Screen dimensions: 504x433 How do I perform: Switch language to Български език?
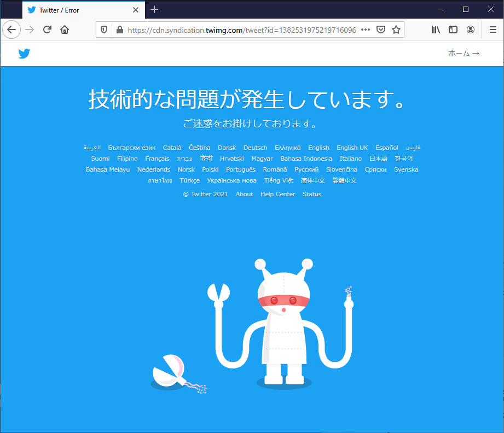pos(132,148)
